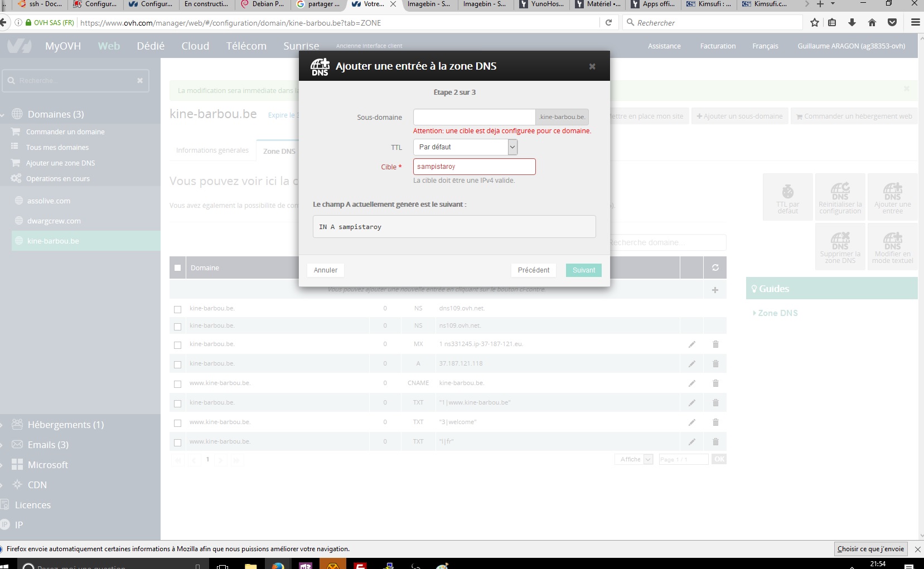This screenshot has width=924, height=569.
Task: Open the Français language menu
Action: (x=765, y=46)
